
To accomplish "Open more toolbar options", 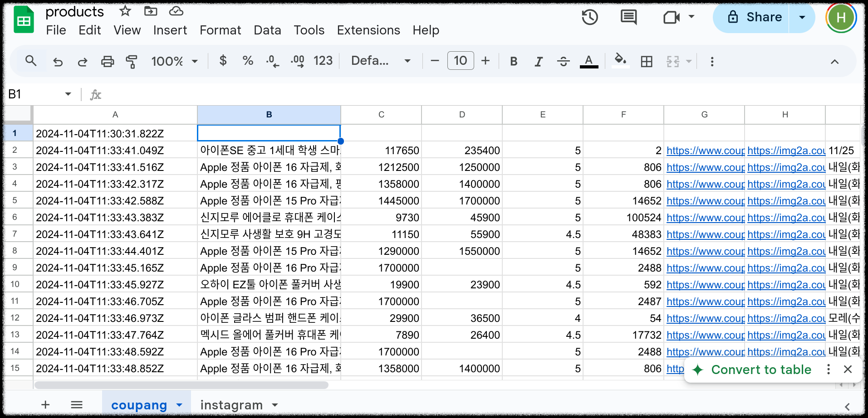I will (x=712, y=61).
